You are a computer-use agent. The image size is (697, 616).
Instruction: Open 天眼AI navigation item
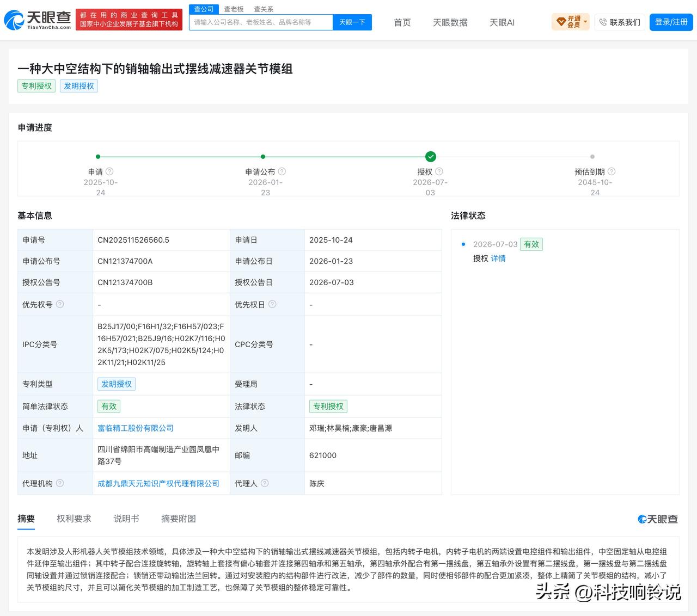(502, 22)
